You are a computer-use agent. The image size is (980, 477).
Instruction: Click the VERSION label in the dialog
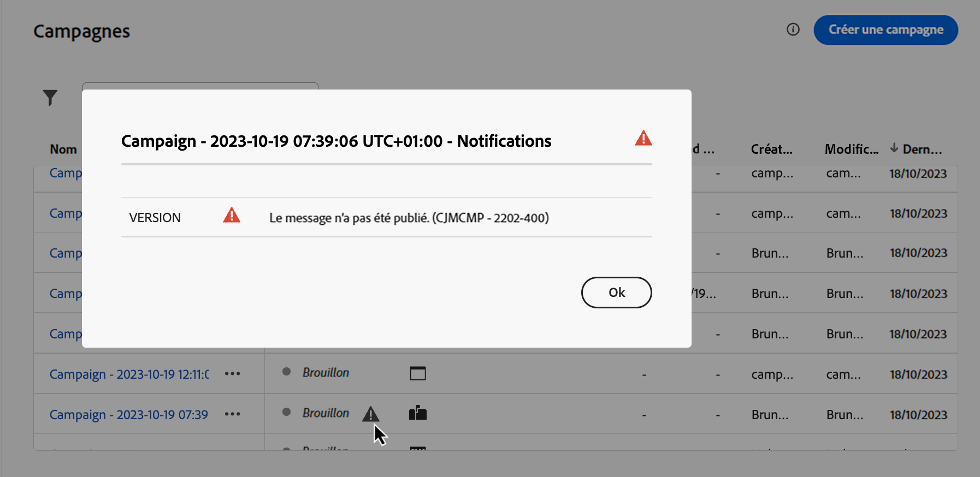coord(155,218)
